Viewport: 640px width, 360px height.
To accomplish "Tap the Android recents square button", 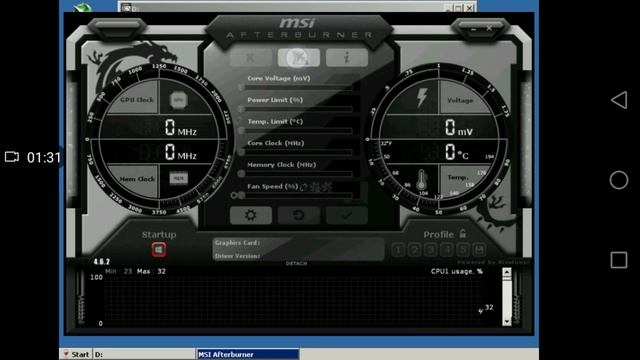I will point(619,260).
